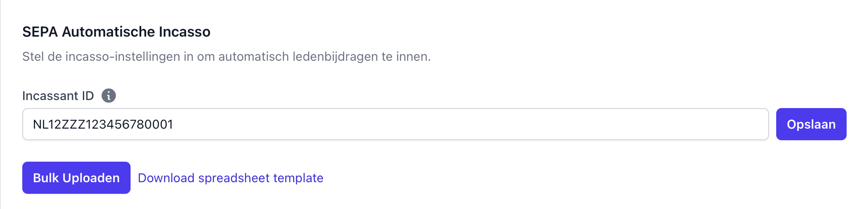Focus the Incassant ID input field

coord(395,124)
